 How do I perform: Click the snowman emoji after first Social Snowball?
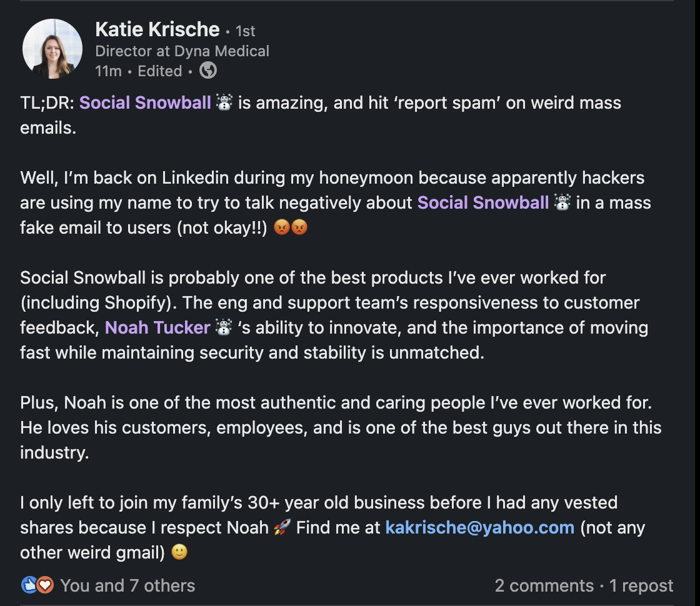pos(224,102)
